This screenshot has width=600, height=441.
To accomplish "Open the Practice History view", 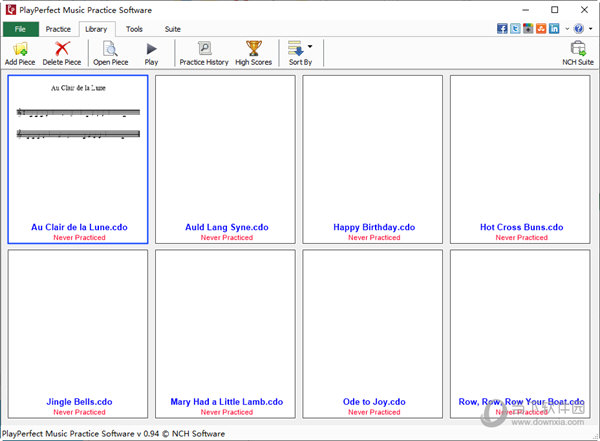I will (x=204, y=53).
